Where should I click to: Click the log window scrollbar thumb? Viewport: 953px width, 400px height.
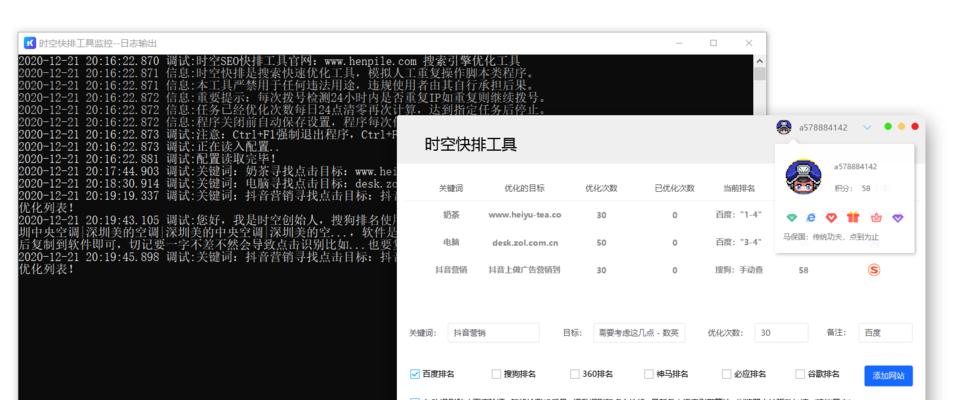(x=760, y=74)
